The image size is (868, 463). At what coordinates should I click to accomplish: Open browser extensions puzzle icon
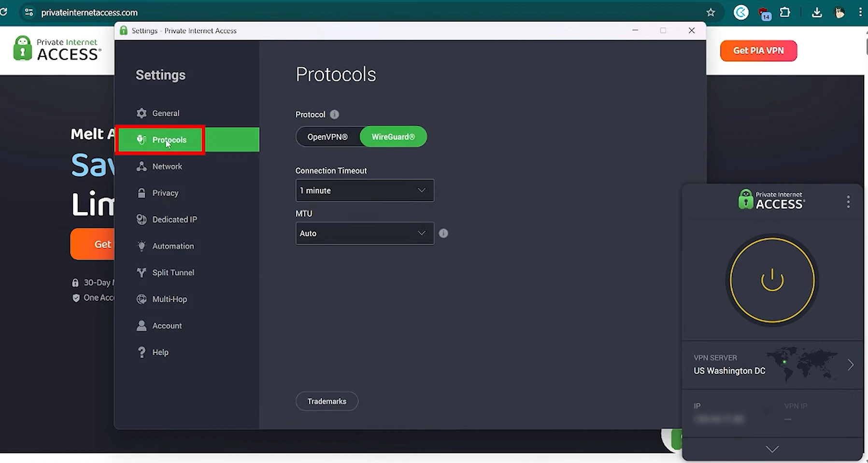point(785,13)
